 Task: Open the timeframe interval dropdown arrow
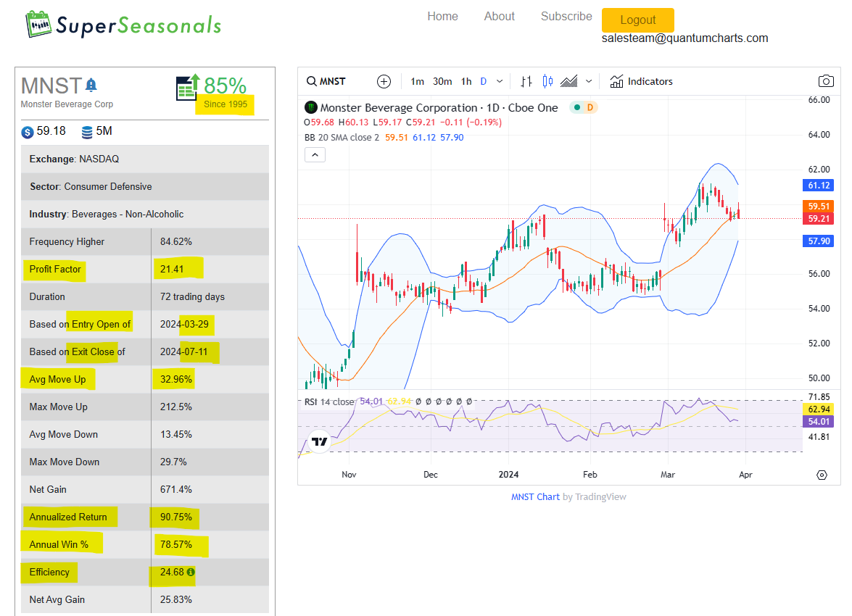(x=500, y=81)
